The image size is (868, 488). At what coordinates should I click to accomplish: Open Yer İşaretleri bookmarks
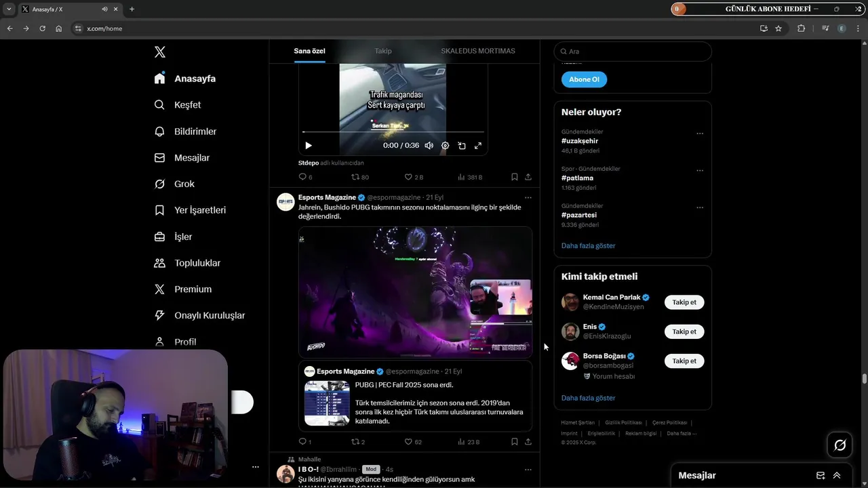tap(190, 210)
